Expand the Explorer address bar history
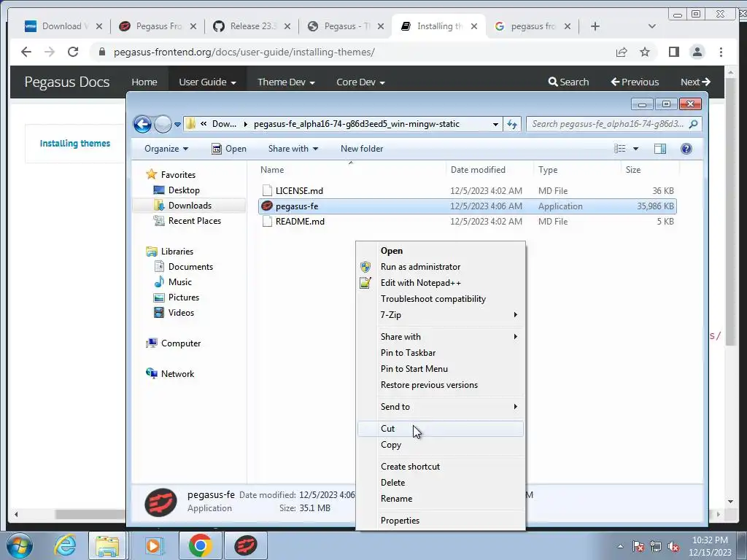 (495, 124)
